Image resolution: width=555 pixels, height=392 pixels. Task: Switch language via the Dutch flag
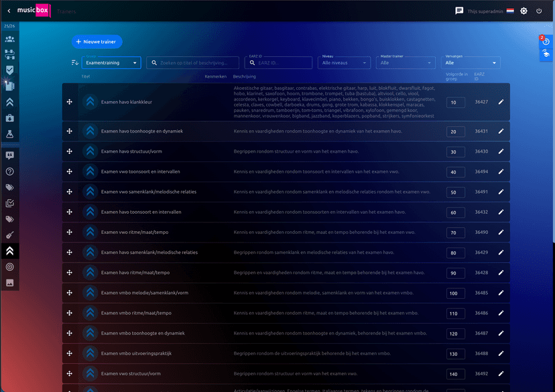pos(510,11)
